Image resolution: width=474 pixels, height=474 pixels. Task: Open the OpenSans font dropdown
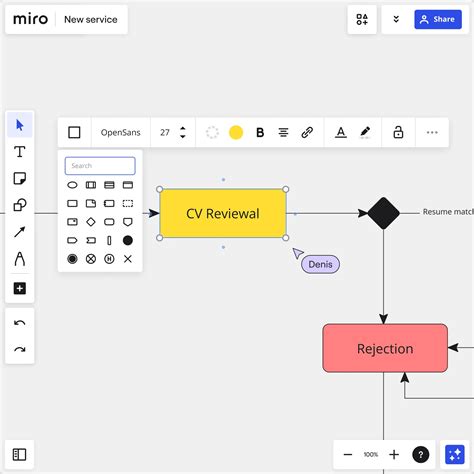click(x=120, y=133)
